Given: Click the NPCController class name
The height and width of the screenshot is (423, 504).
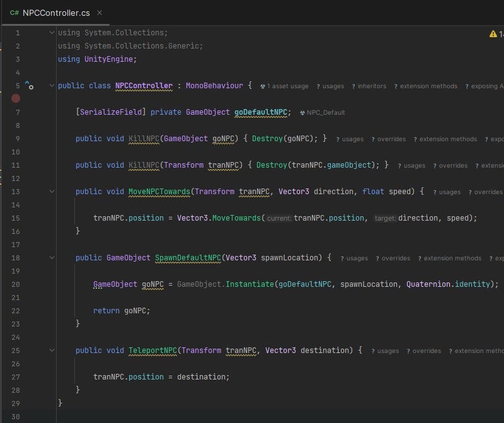Looking at the screenshot, I should click(144, 86).
